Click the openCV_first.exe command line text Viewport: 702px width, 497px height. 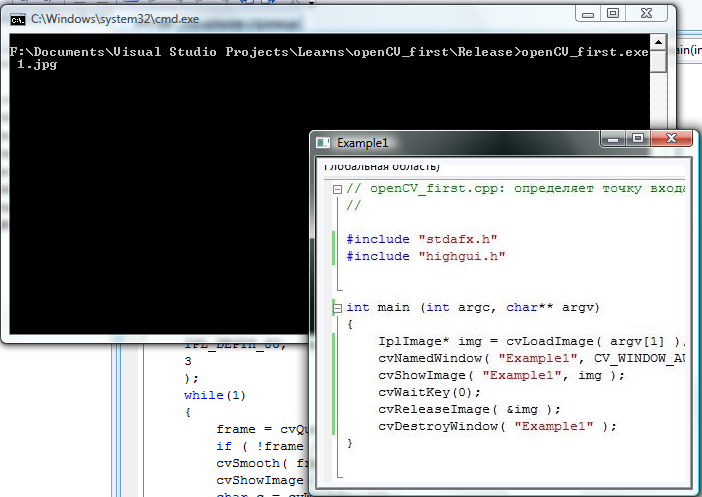point(579,52)
